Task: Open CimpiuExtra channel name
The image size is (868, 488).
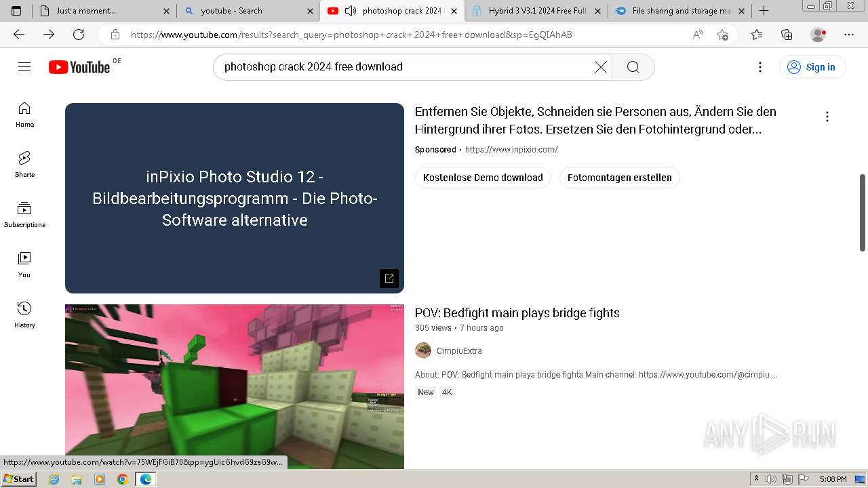Action: click(459, 351)
